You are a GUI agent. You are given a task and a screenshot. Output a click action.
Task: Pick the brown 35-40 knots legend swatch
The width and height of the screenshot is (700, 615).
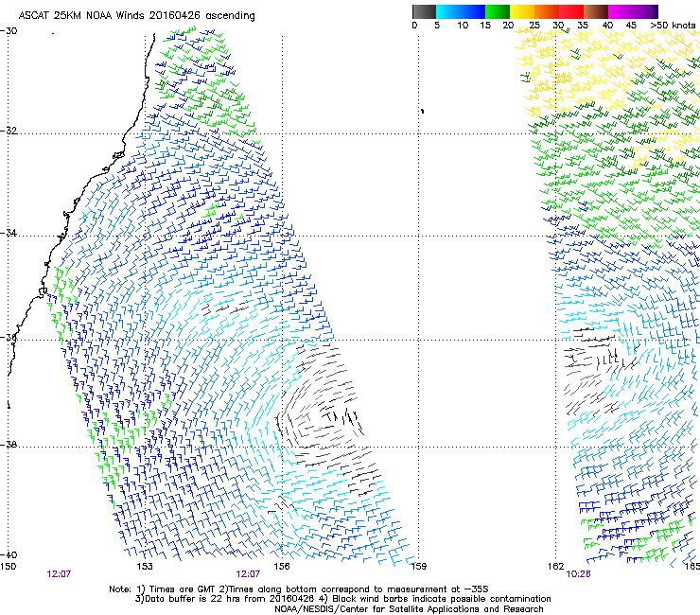click(596, 11)
